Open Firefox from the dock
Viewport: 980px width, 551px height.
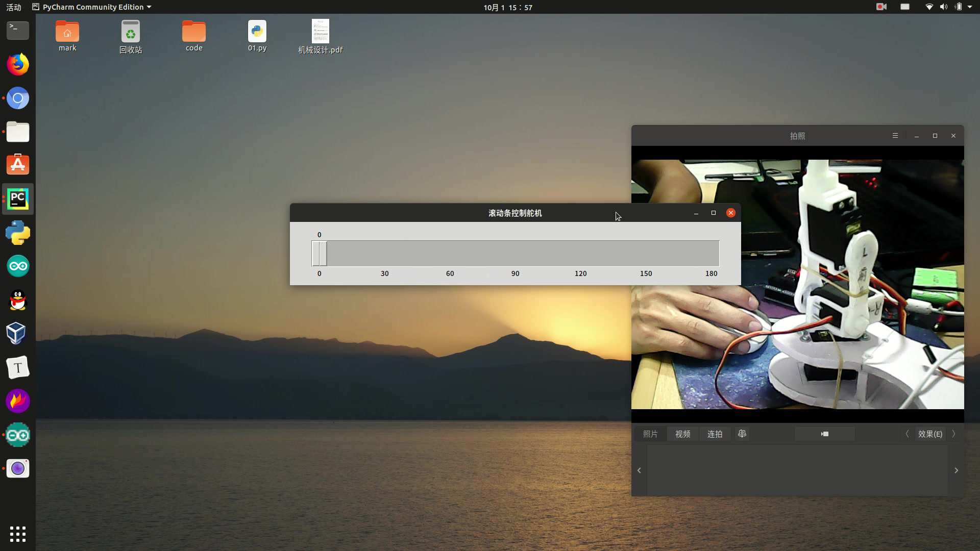pos(18,64)
